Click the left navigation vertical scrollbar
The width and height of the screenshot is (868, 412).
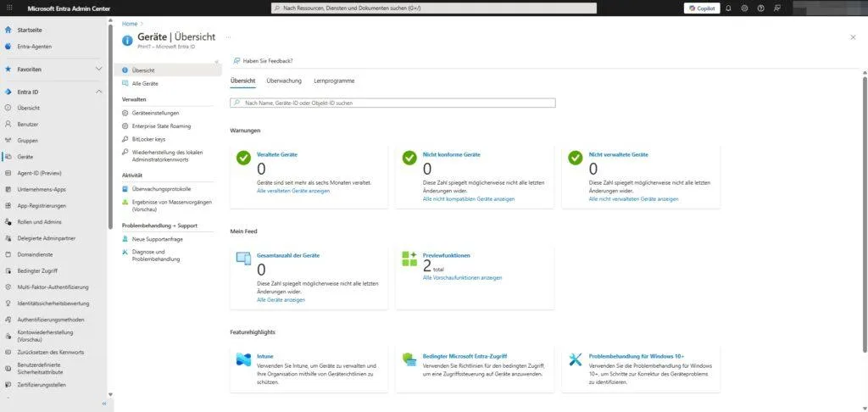pyautogui.click(x=109, y=127)
